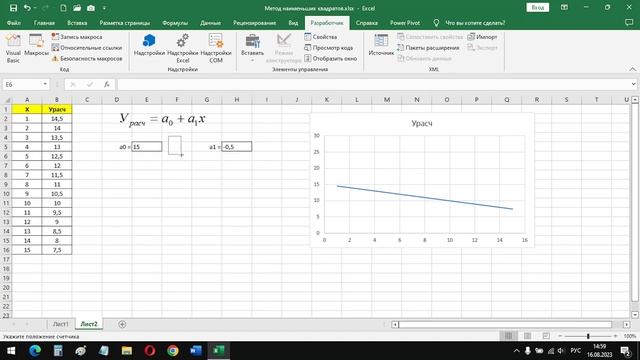Click Просмотр кода

coord(329,48)
